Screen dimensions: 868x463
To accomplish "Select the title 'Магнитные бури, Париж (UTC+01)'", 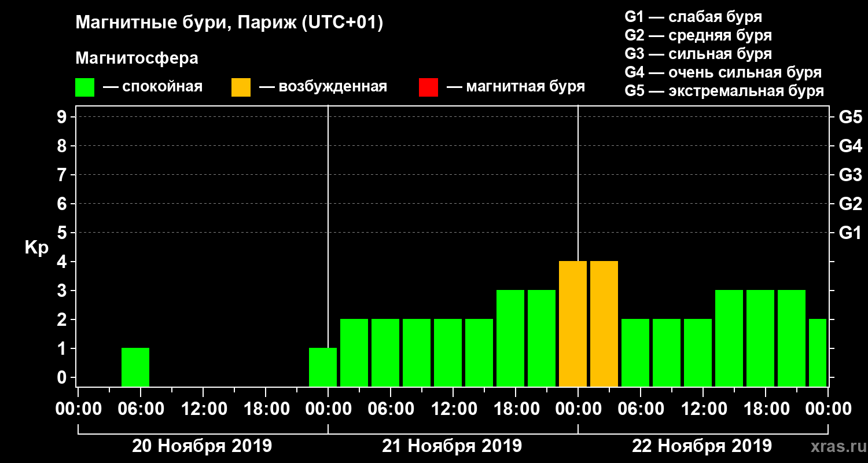I will pyautogui.click(x=230, y=23).
